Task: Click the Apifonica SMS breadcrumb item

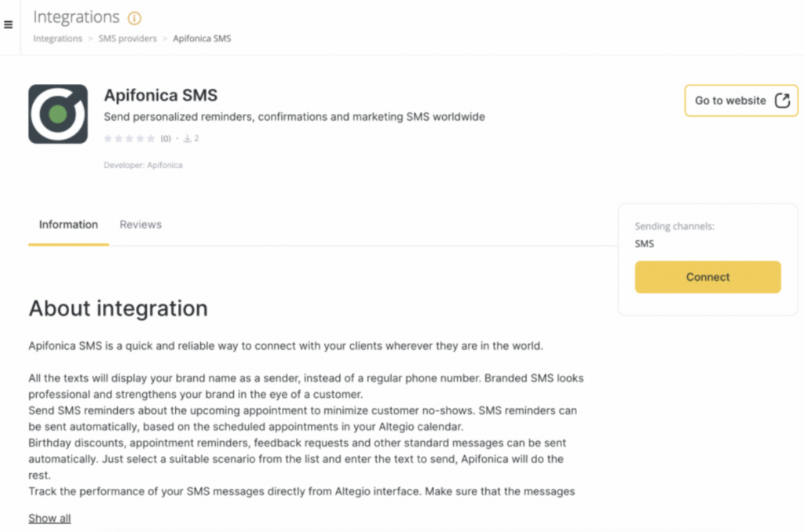Action: [x=202, y=38]
